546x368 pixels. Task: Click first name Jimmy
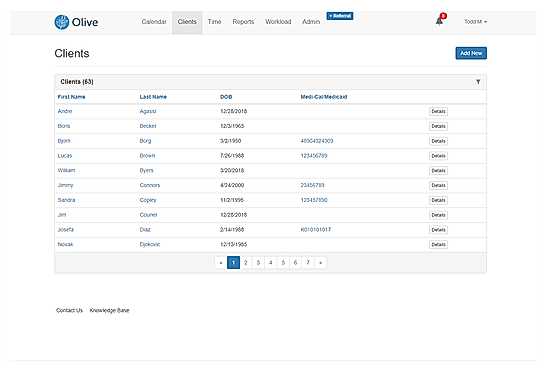(65, 185)
